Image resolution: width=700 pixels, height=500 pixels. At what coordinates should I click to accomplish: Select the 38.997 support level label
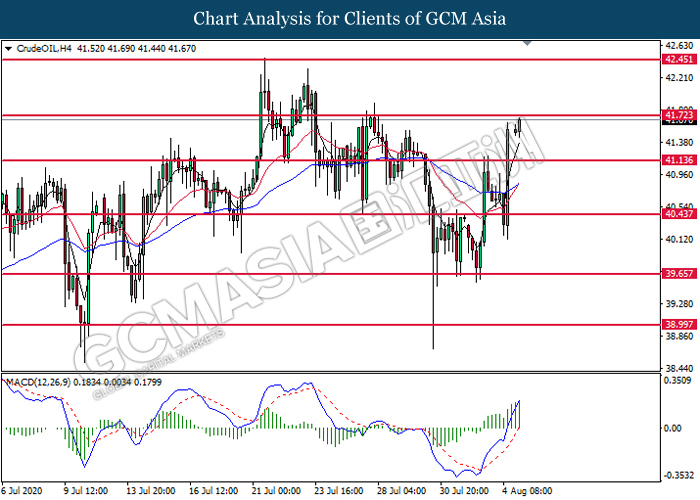(679, 325)
